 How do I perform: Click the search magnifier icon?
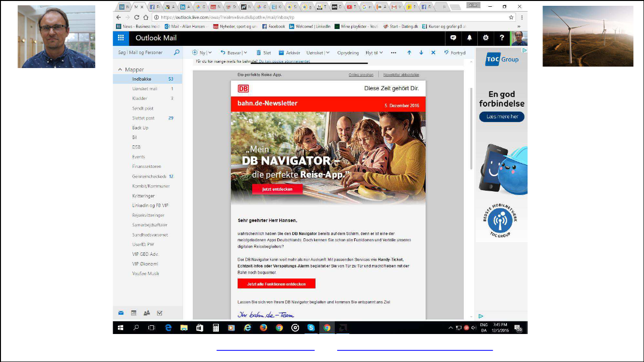click(176, 53)
